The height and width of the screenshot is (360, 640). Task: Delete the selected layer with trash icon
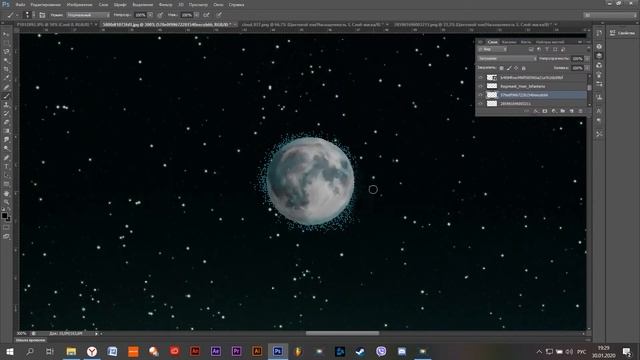(580, 111)
